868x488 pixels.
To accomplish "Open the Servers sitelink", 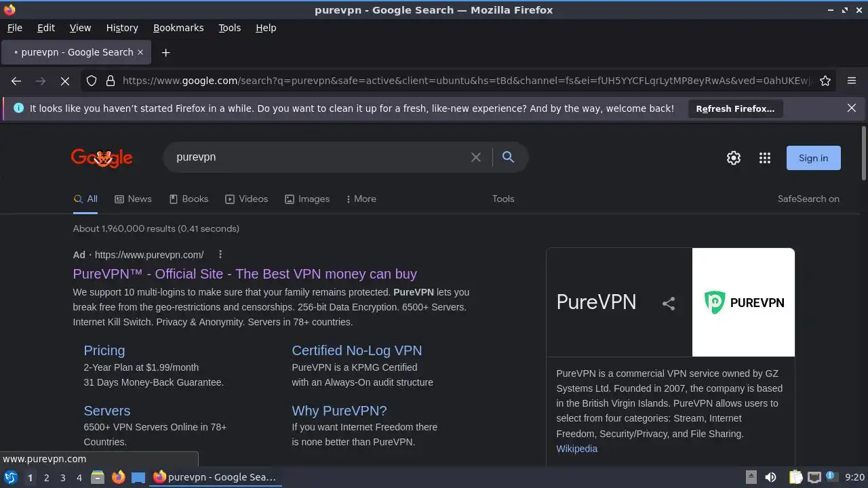I will click(x=106, y=411).
